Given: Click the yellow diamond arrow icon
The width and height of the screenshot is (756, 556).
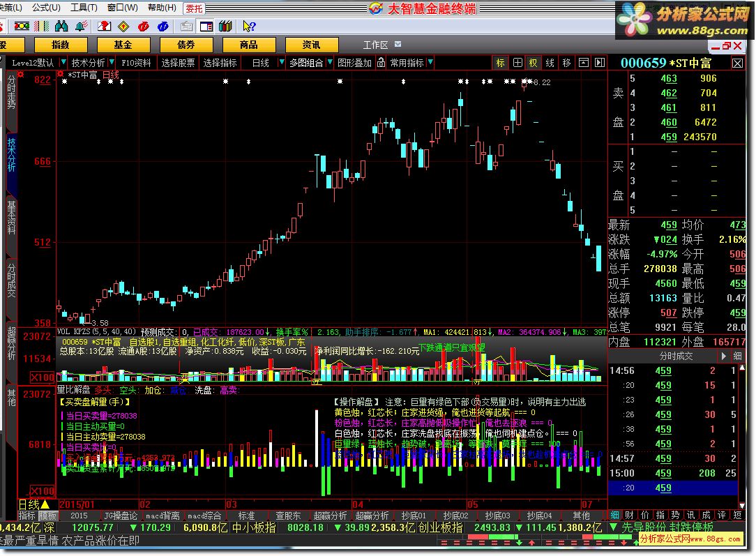Looking at the screenshot, I should (123, 26).
